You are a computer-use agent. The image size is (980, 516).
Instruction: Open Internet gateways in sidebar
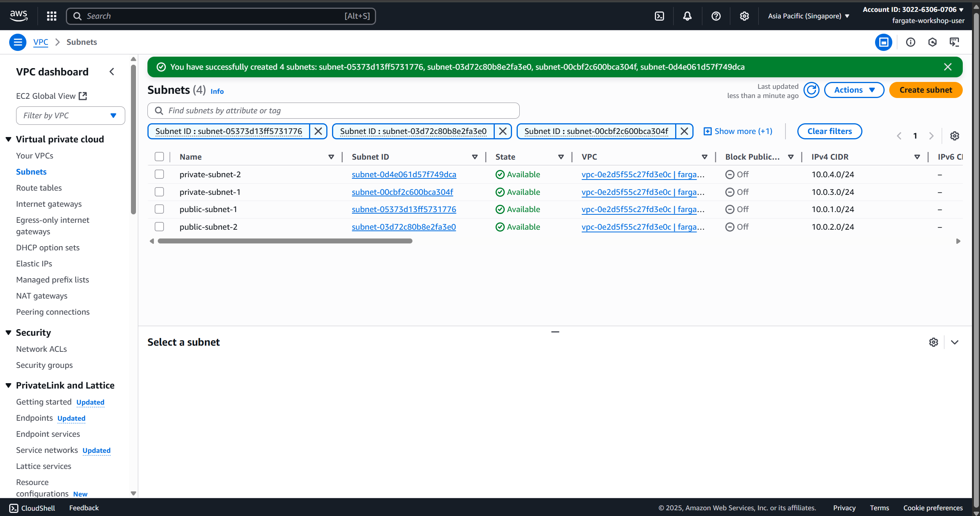click(49, 204)
